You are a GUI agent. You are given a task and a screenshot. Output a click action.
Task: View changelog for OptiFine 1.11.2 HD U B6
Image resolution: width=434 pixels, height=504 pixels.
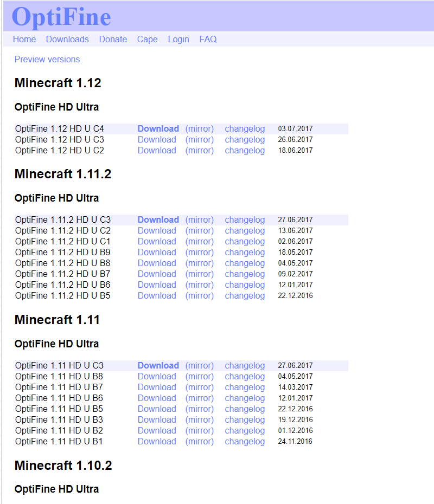(245, 285)
